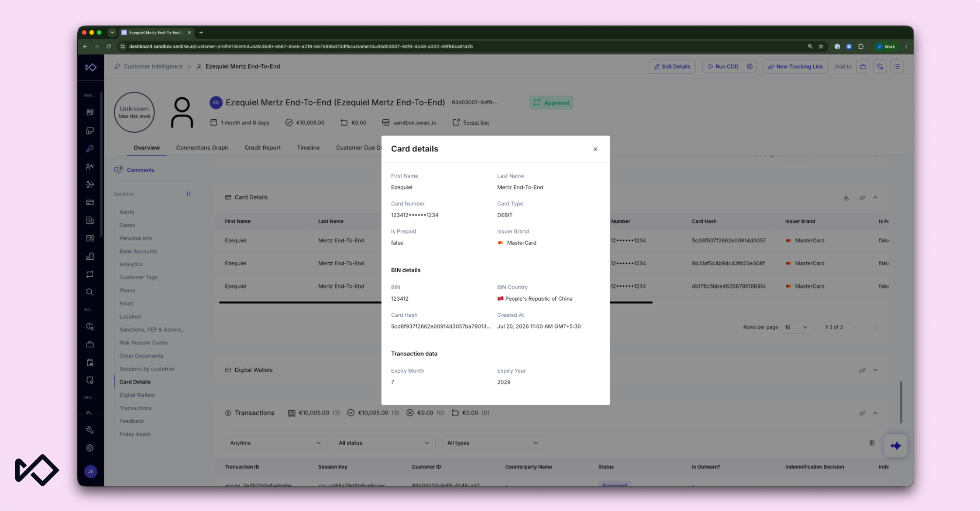Open Finley Assist sparkle button
The width and height of the screenshot is (980, 511).
point(896,446)
